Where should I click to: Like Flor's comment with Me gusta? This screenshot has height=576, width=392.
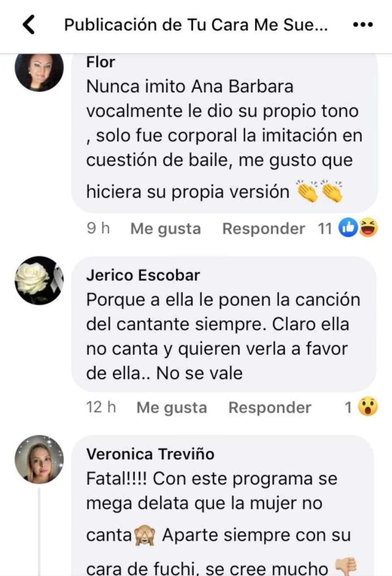pyautogui.click(x=166, y=229)
